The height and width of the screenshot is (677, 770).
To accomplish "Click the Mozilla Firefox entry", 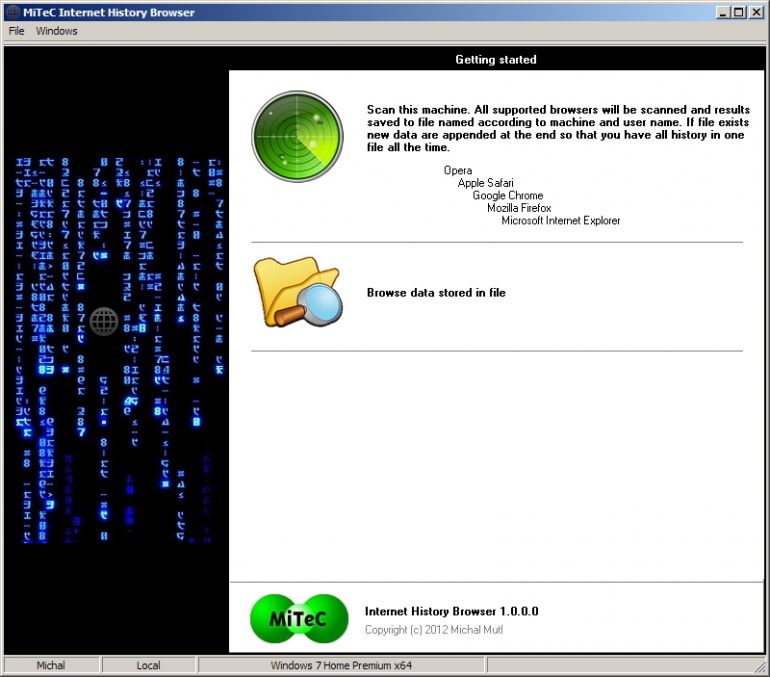I will coord(519,208).
